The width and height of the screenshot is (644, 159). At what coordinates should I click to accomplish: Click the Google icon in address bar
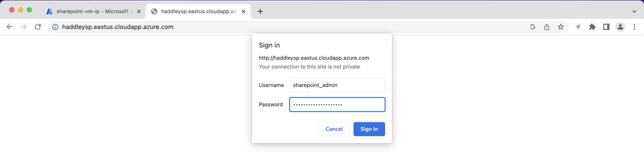click(x=532, y=27)
